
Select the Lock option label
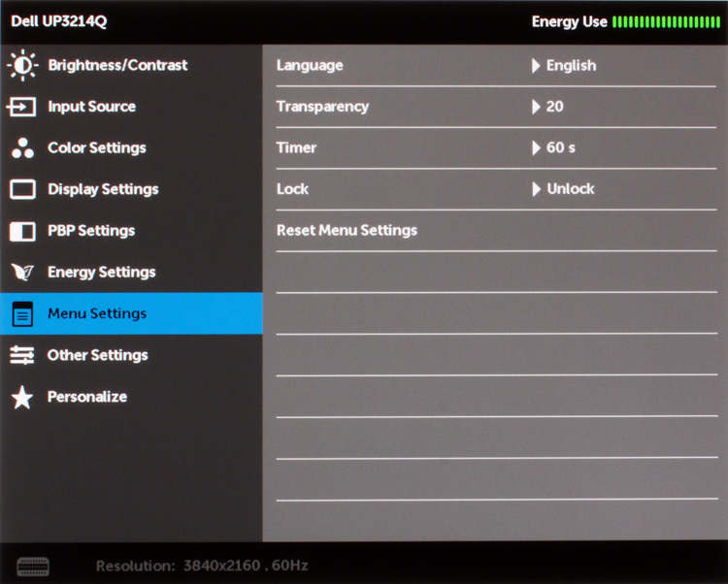tap(292, 189)
